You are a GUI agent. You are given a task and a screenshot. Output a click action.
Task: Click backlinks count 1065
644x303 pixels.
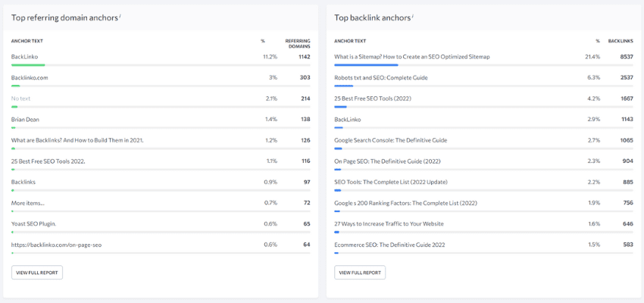pyautogui.click(x=627, y=140)
